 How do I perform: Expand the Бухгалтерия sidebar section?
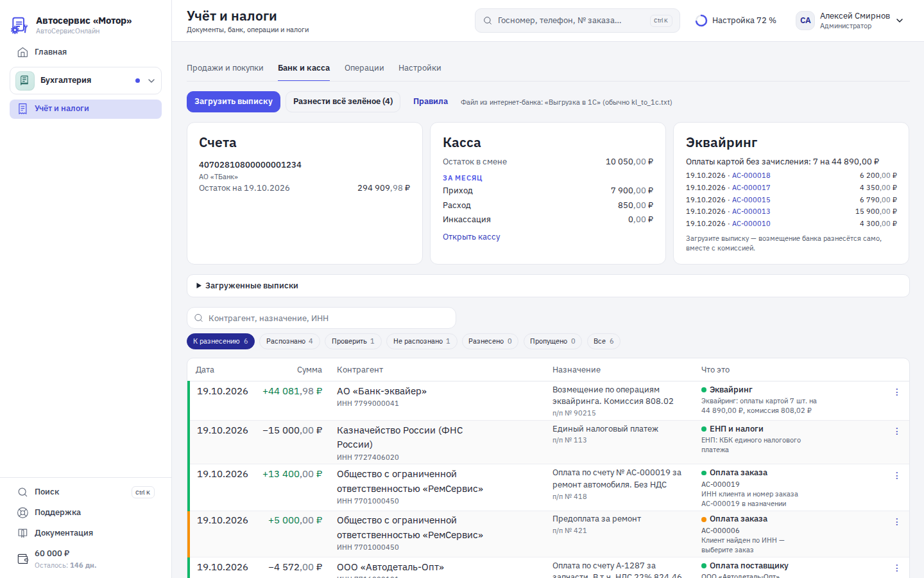click(x=151, y=81)
